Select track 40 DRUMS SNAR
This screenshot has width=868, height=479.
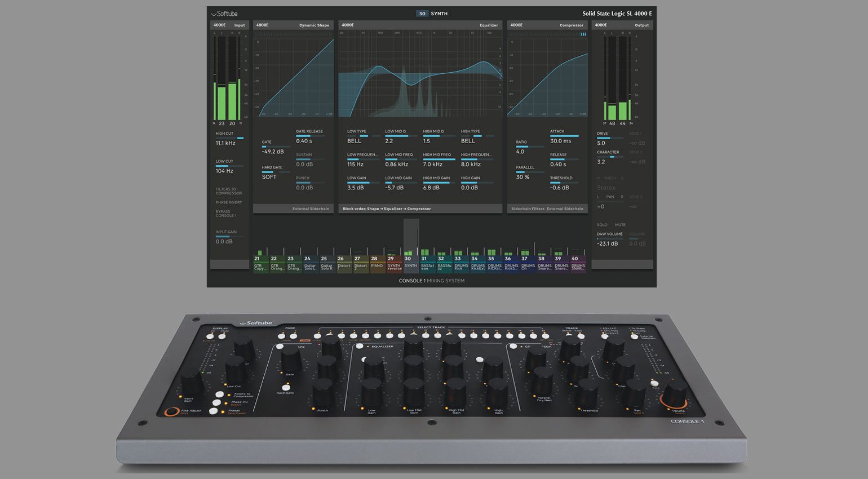pyautogui.click(x=578, y=264)
